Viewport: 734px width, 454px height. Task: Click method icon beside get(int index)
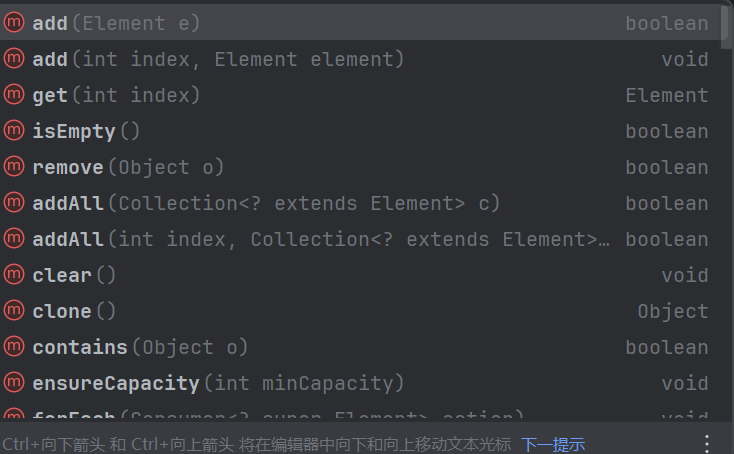click(14, 95)
